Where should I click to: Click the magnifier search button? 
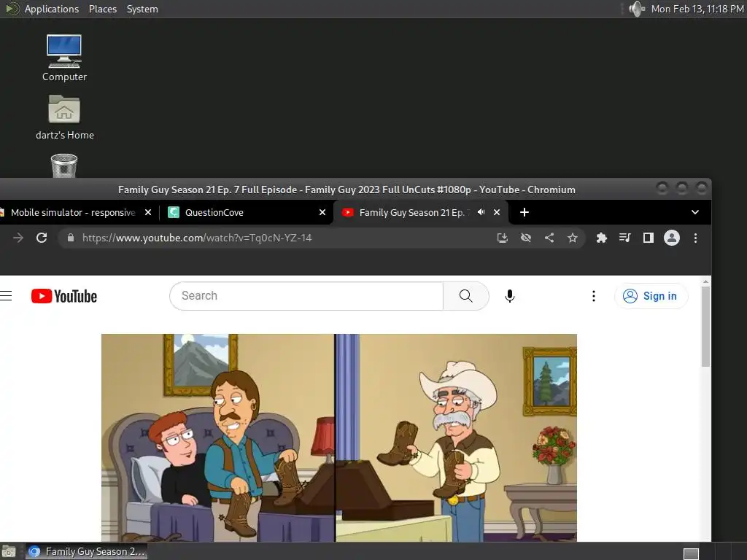pyautogui.click(x=466, y=296)
